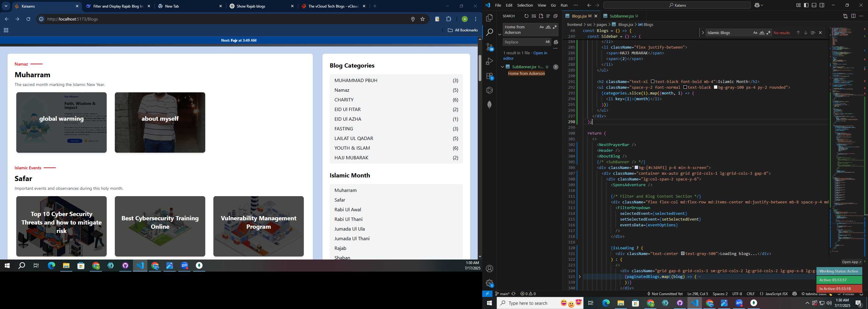This screenshot has width=868, height=309.
Task: Collapse the Replace row in Search panel
Action: (x=499, y=34)
